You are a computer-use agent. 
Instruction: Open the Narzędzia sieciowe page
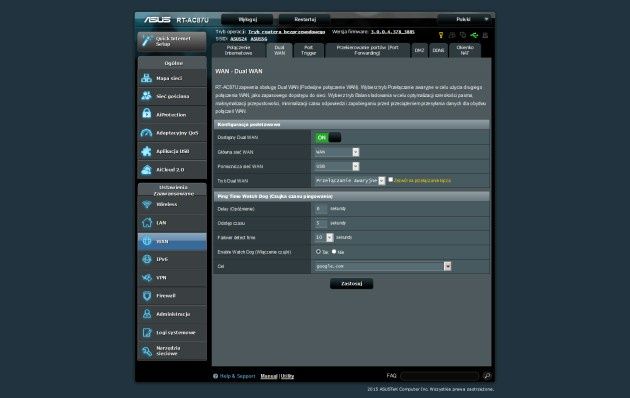point(172,351)
